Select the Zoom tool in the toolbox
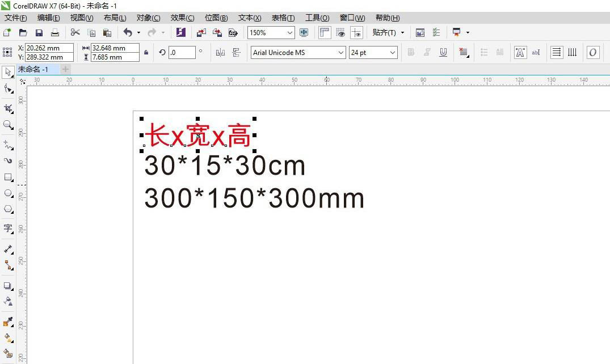610x364 pixels. (9, 125)
